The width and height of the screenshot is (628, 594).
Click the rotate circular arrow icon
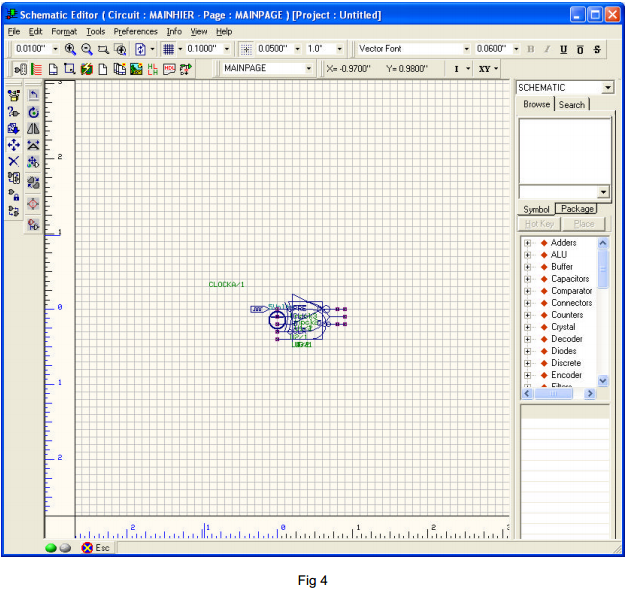pyautogui.click(x=33, y=113)
